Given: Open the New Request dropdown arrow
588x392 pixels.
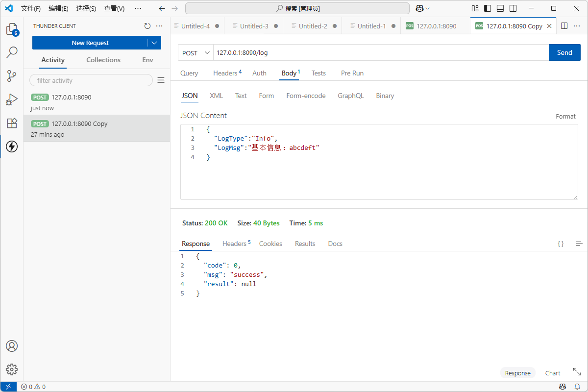Looking at the screenshot, I should point(154,43).
